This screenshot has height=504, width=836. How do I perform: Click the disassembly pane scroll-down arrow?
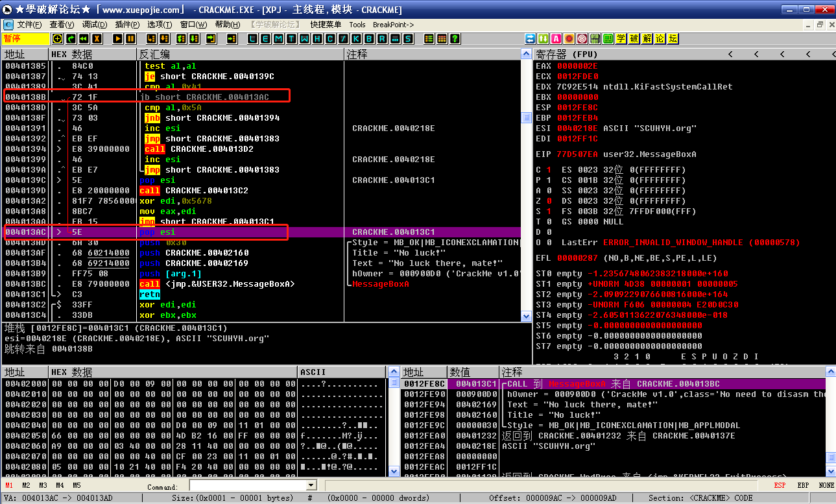point(527,316)
